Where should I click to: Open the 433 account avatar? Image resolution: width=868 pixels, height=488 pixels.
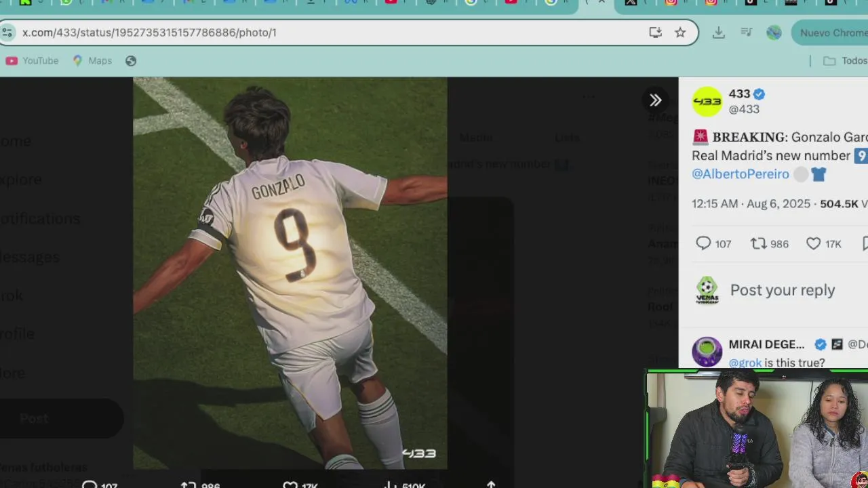click(707, 101)
